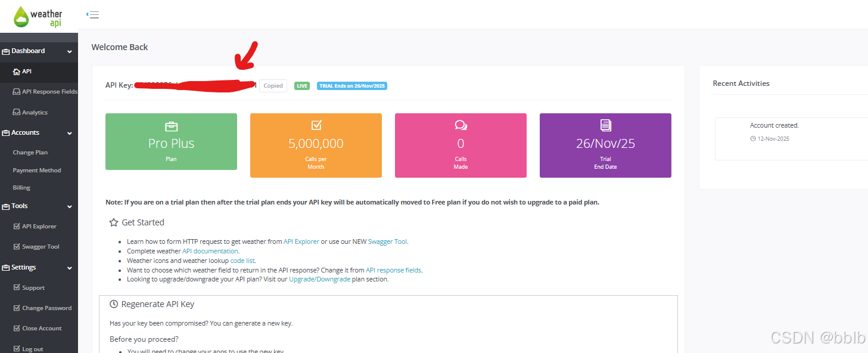Click the 26/Nov/25 trial date value
The height and width of the screenshot is (353, 868).
click(605, 144)
